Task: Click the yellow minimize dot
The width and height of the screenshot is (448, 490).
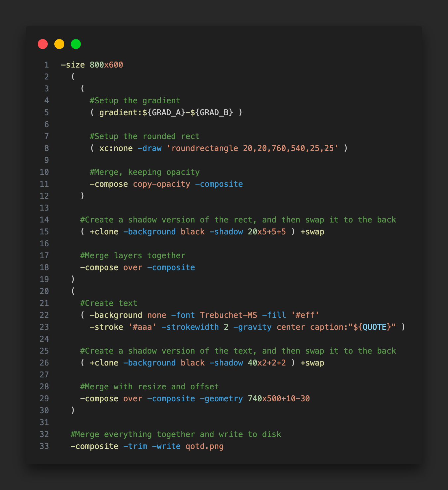Action: tap(59, 44)
